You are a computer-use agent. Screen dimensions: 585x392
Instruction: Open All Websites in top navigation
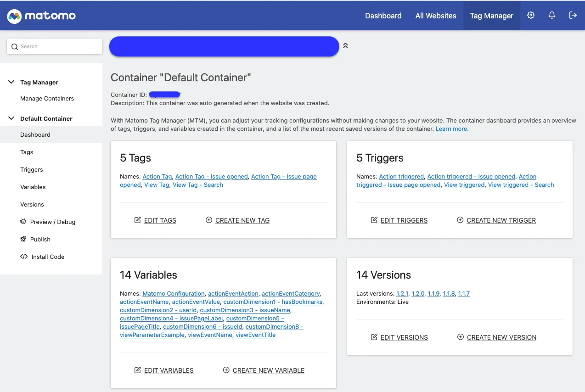coord(436,16)
